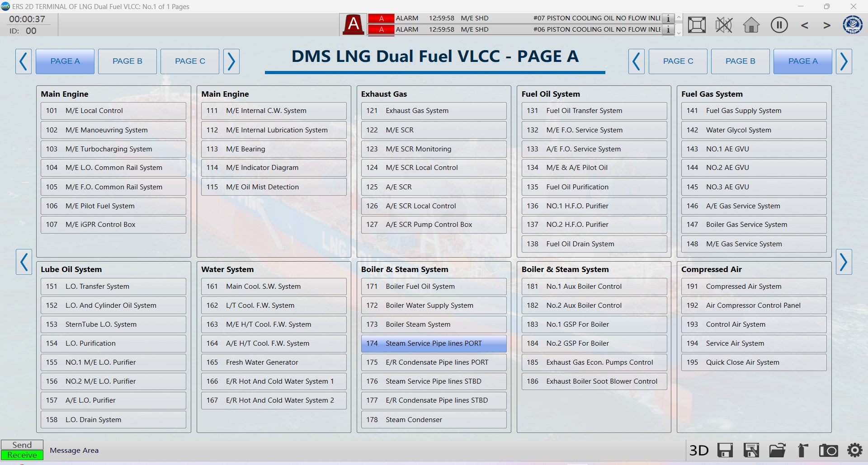Click the tool icon beside camera

(802, 451)
